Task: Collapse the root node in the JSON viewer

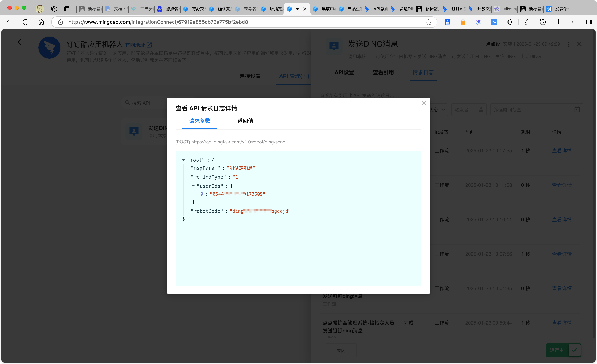Action: point(183,160)
